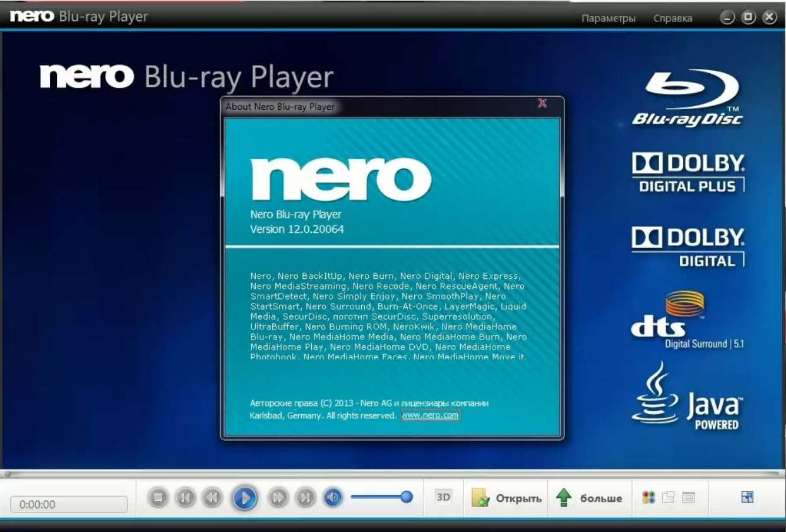The height and width of the screenshot is (532, 786).
Task: Click the playback seek bar
Action: click(393, 473)
